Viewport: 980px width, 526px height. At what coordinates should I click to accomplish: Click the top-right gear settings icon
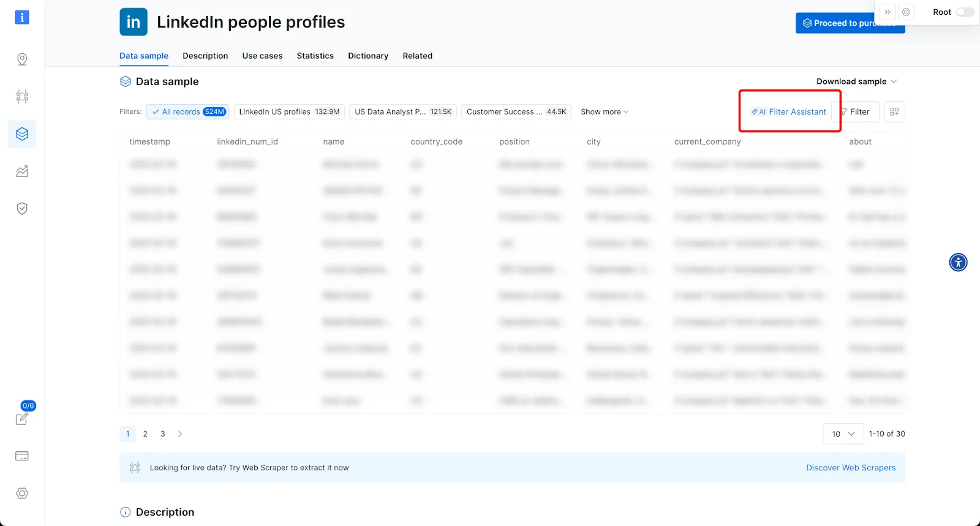click(x=907, y=12)
